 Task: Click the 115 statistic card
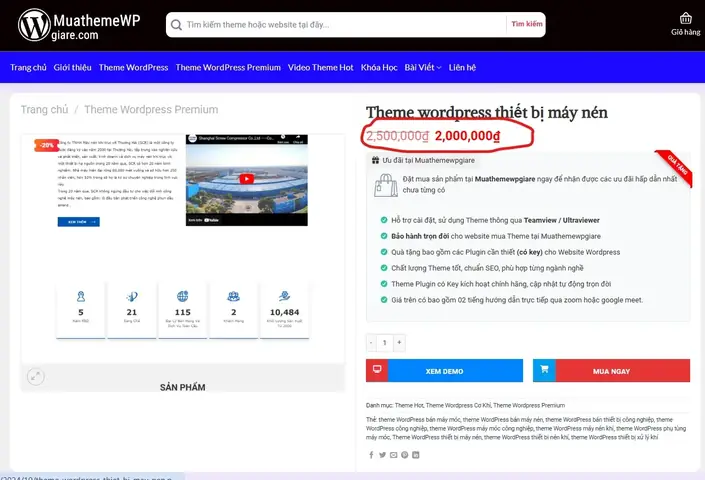(x=183, y=310)
